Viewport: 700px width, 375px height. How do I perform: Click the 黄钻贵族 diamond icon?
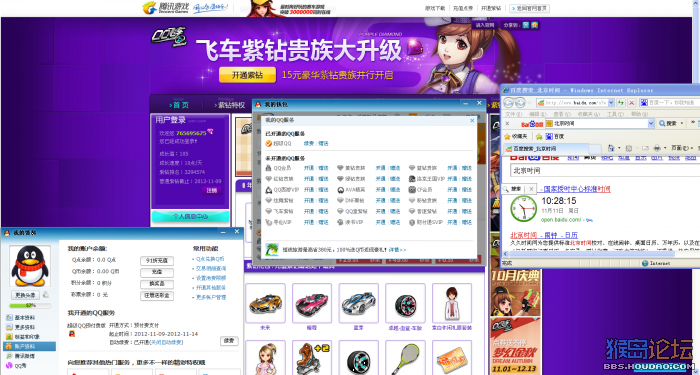[340, 168]
